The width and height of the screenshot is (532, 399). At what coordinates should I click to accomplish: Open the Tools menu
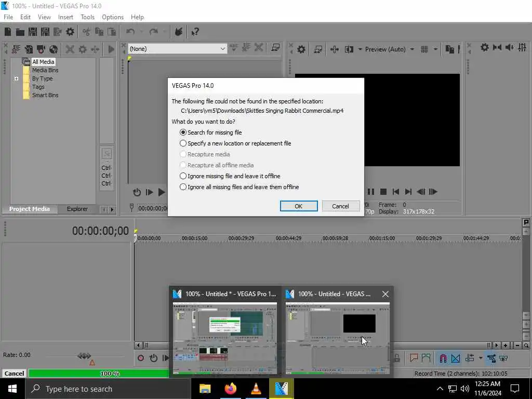87,17
